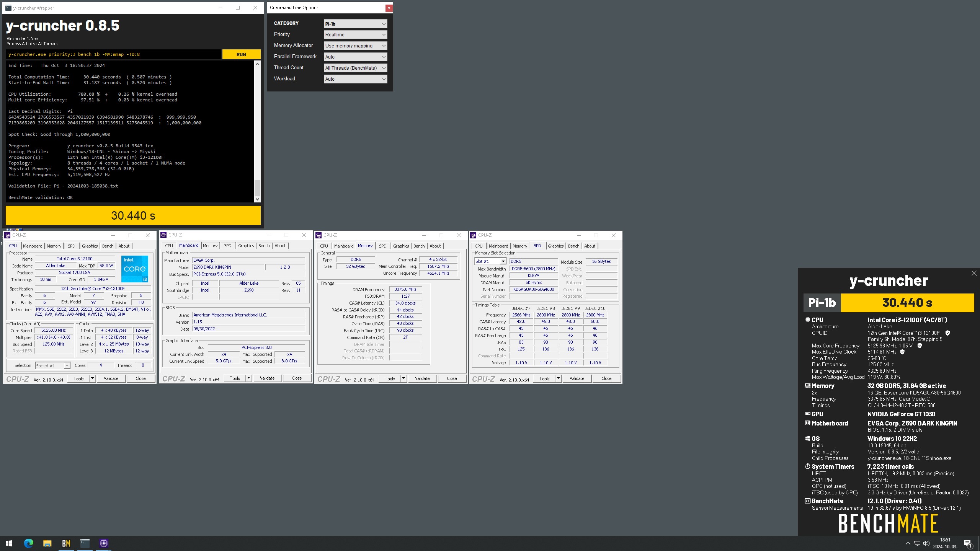
Task: Show hidden tray icons chevron
Action: (x=908, y=543)
